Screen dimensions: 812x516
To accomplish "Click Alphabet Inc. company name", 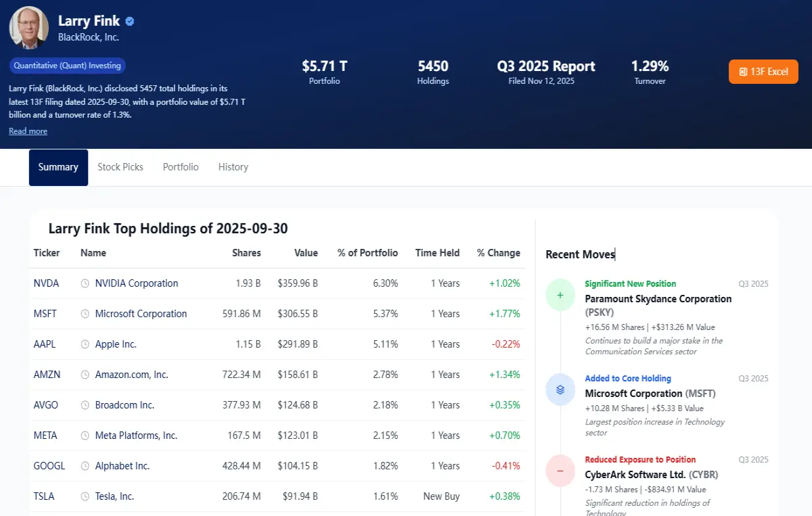I will 122,466.
